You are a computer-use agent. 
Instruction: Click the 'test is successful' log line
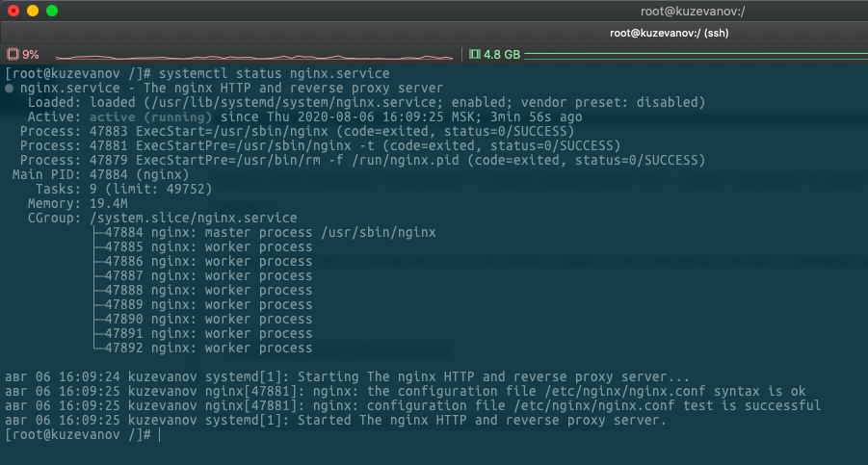click(413, 406)
